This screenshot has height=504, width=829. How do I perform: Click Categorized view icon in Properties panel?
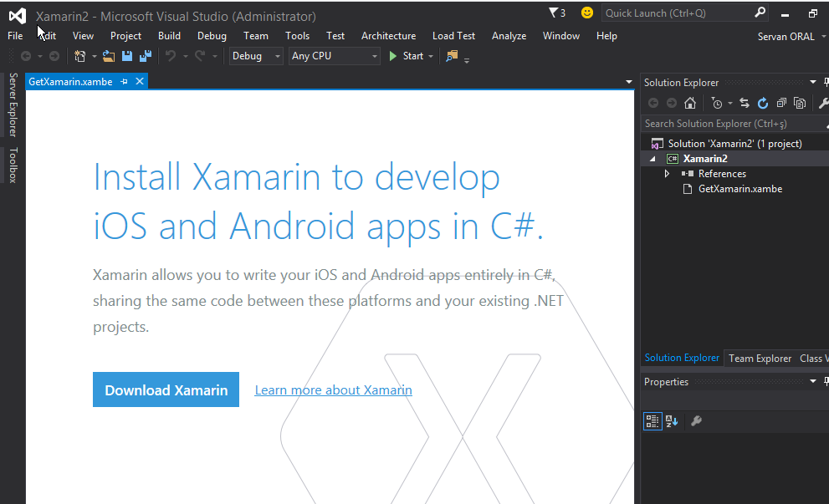click(x=652, y=421)
